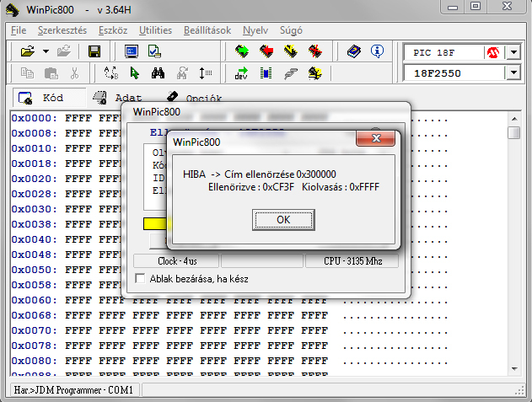The height and width of the screenshot is (402, 532).
Task: Click the address 0x0080: in hex view
Action: (x=35, y=361)
